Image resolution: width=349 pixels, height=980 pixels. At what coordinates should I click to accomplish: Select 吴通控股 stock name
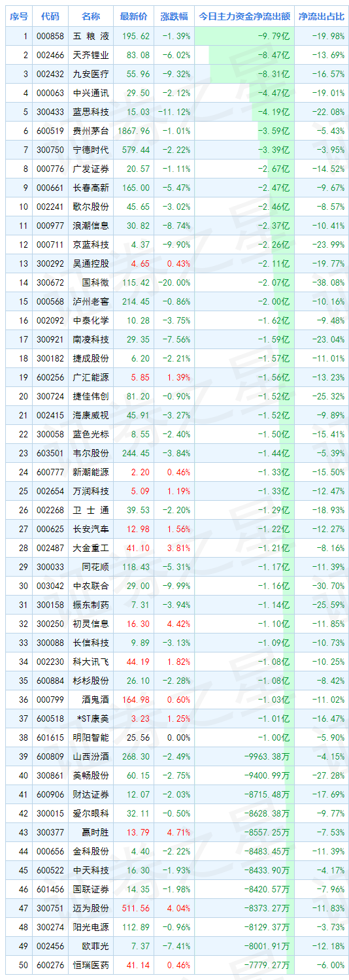[91, 263]
